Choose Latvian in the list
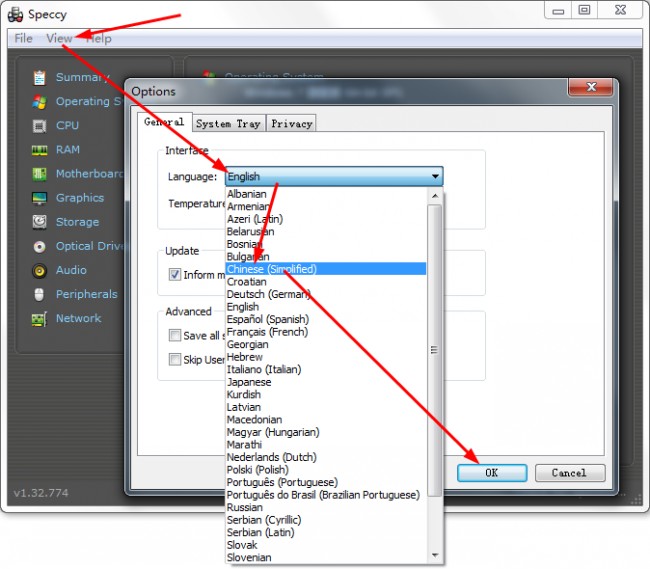 click(x=326, y=407)
